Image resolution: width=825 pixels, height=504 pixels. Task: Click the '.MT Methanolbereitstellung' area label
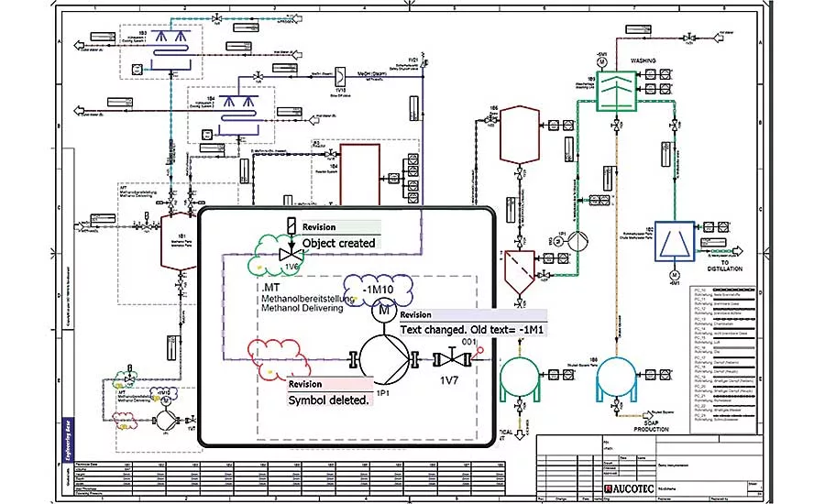point(308,298)
